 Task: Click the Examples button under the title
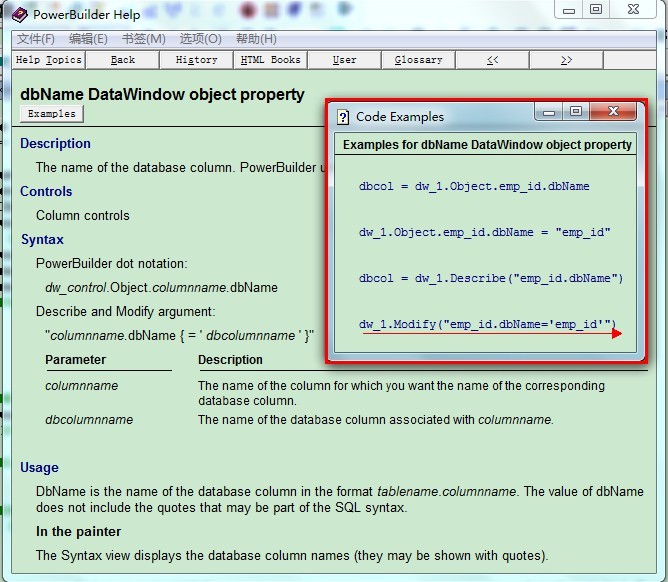coord(52,114)
